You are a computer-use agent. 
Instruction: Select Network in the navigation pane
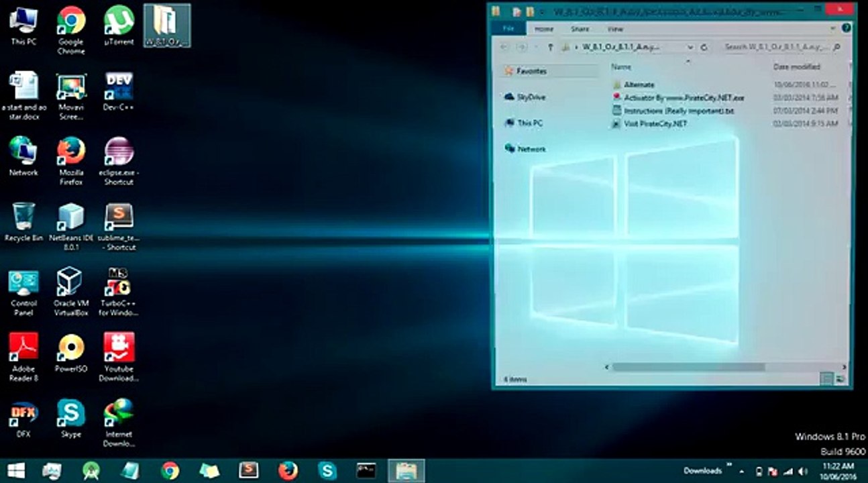point(531,150)
